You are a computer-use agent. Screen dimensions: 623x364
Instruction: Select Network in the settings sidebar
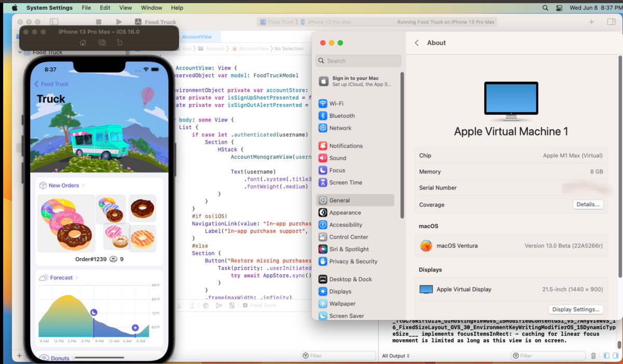(x=356, y=128)
